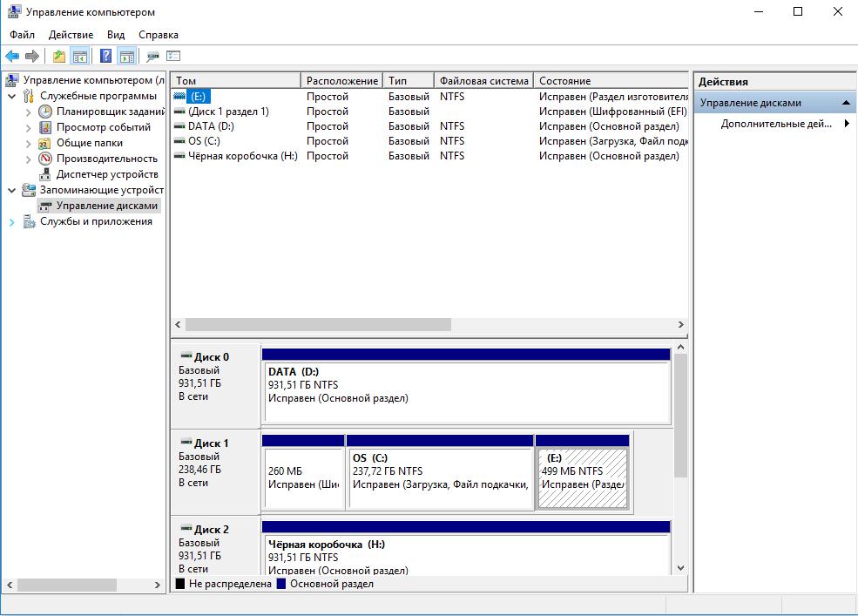Click the Диск 2 drive icon
The image size is (858, 616).
coord(186,529)
